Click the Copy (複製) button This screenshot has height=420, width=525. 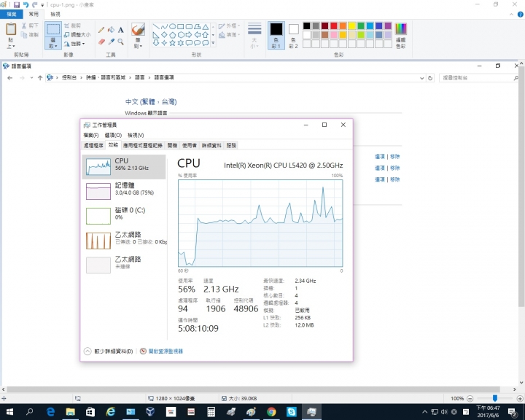(30, 35)
